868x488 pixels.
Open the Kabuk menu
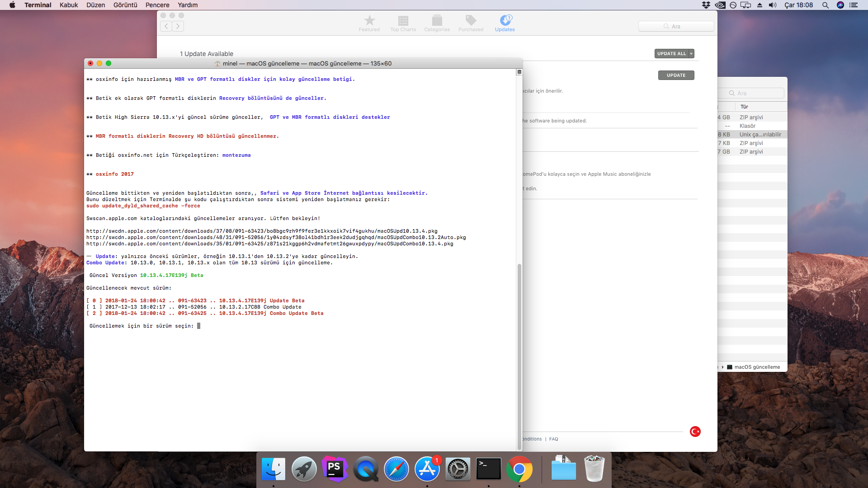(x=69, y=5)
